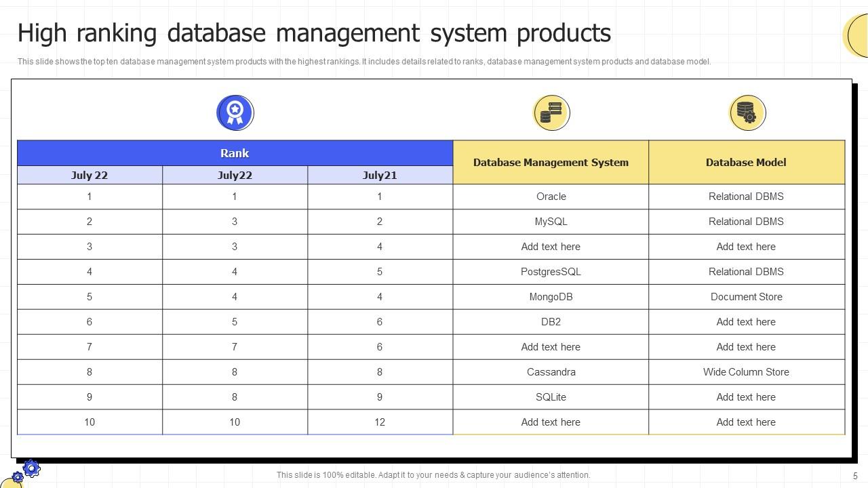Select the database with coins icon
Image resolution: width=868 pixels, height=488 pixels.
[x=551, y=113]
